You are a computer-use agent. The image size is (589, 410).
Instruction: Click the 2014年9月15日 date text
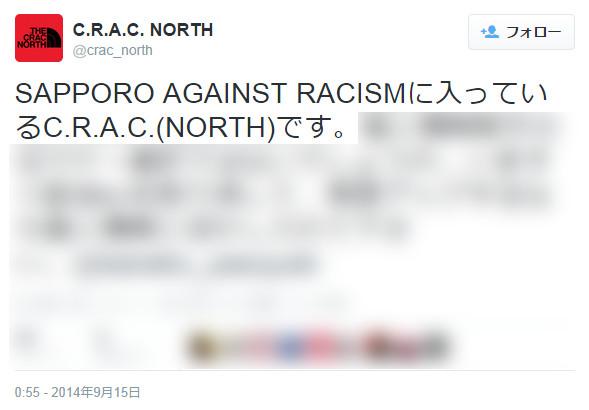click(96, 392)
